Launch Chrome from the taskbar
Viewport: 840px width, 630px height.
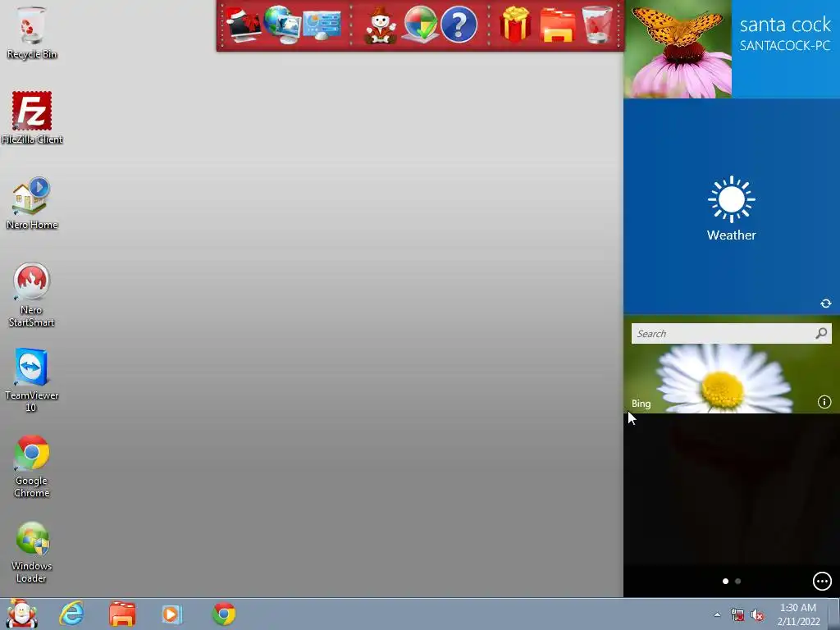(224, 614)
